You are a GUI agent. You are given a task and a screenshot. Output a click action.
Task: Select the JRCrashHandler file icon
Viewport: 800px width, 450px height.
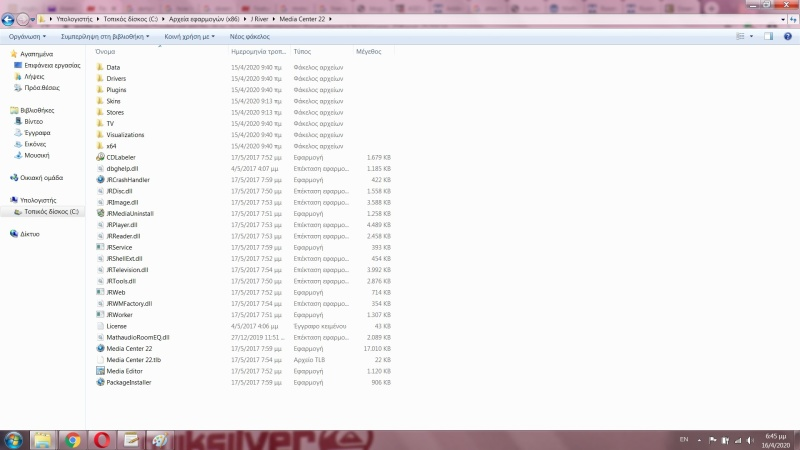(x=100, y=180)
